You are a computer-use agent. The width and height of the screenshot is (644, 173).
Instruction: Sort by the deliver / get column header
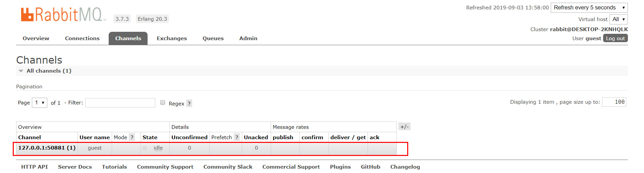(x=348, y=137)
